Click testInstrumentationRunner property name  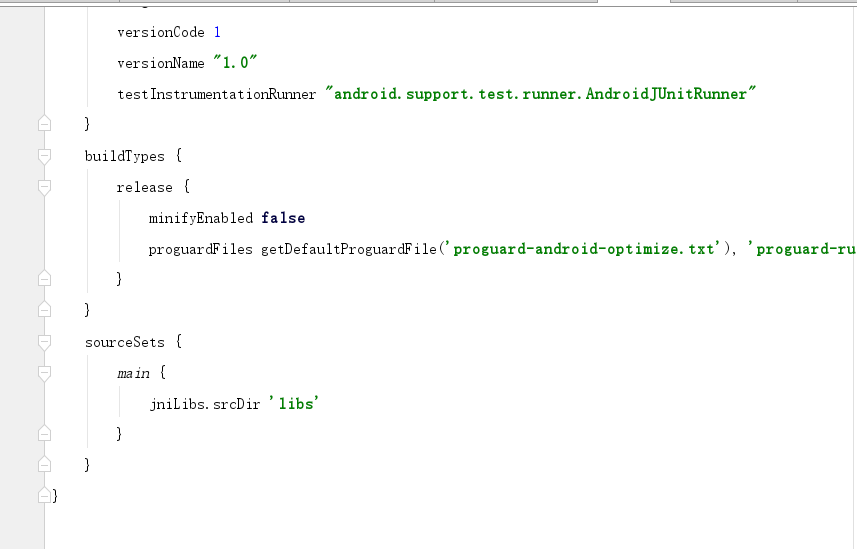coord(216,94)
